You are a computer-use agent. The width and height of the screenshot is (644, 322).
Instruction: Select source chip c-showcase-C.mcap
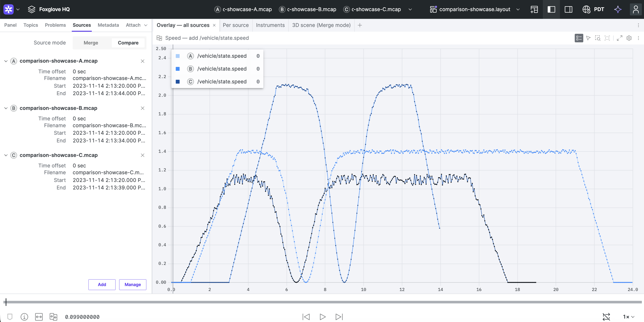372,9
